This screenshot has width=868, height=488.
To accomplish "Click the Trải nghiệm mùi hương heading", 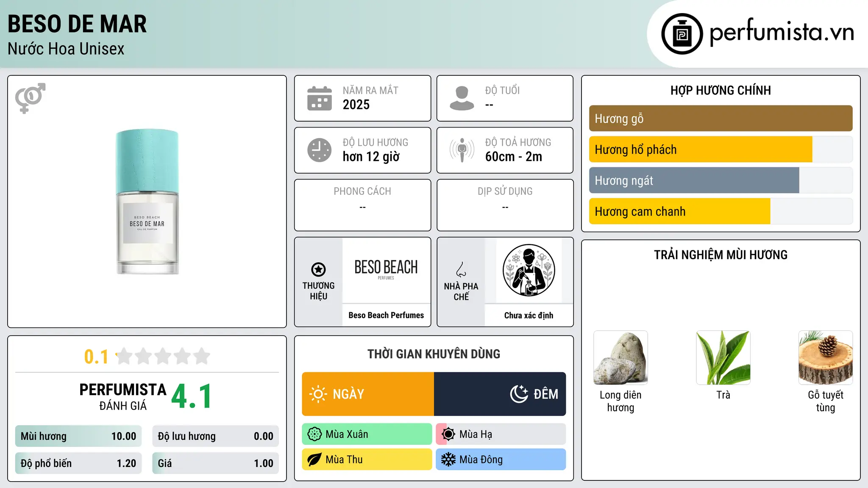I will pos(721,255).
